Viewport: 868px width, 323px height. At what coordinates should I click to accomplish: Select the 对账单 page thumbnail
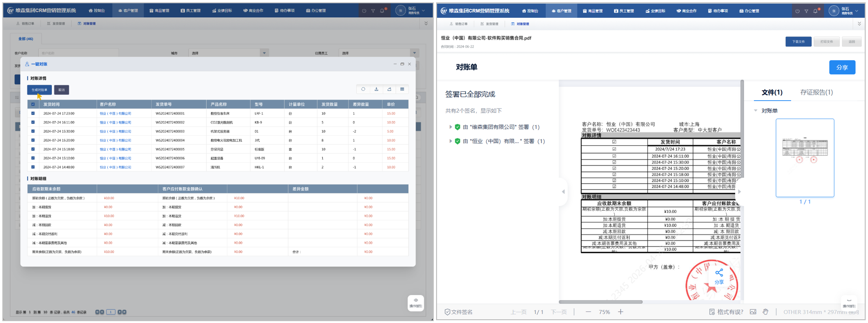tap(805, 158)
